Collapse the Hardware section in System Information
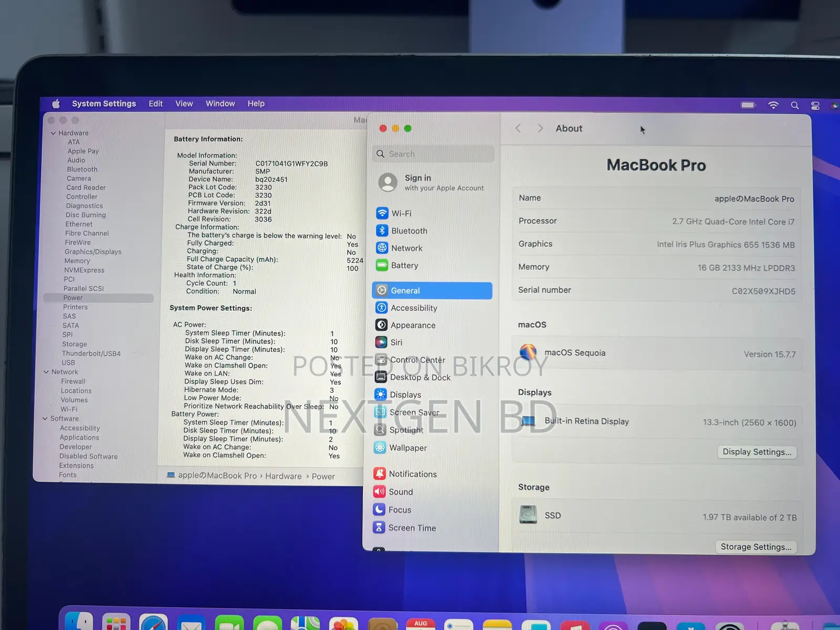 53,133
